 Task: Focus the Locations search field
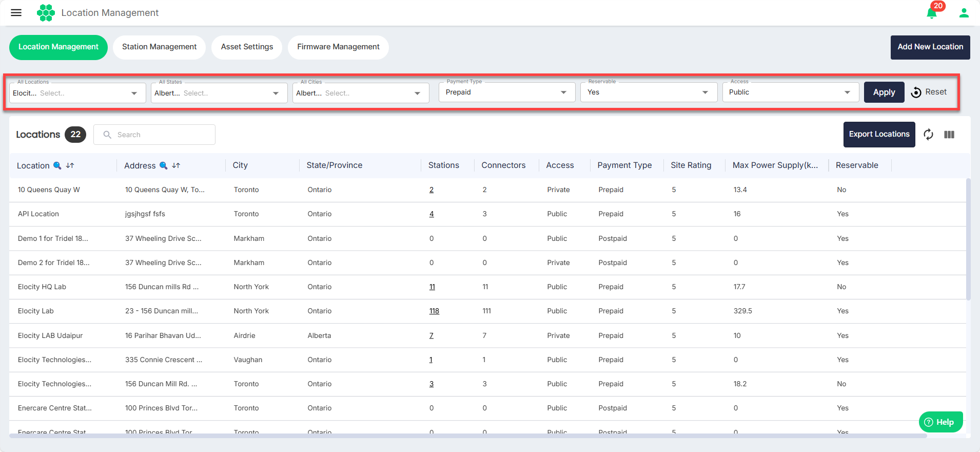pos(154,135)
